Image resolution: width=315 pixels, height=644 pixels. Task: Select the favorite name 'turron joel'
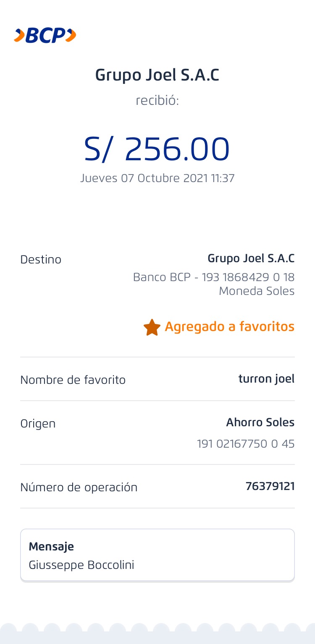266,379
